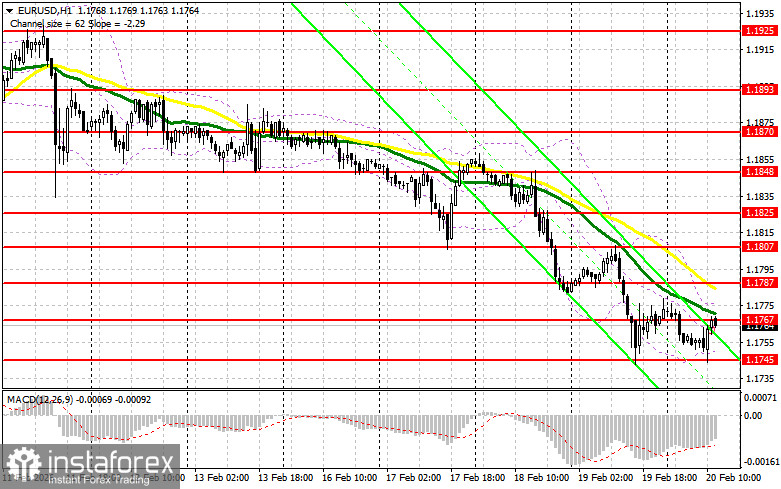Click the 13 Feb 02:00 time label
The image size is (781, 489).
tap(222, 478)
